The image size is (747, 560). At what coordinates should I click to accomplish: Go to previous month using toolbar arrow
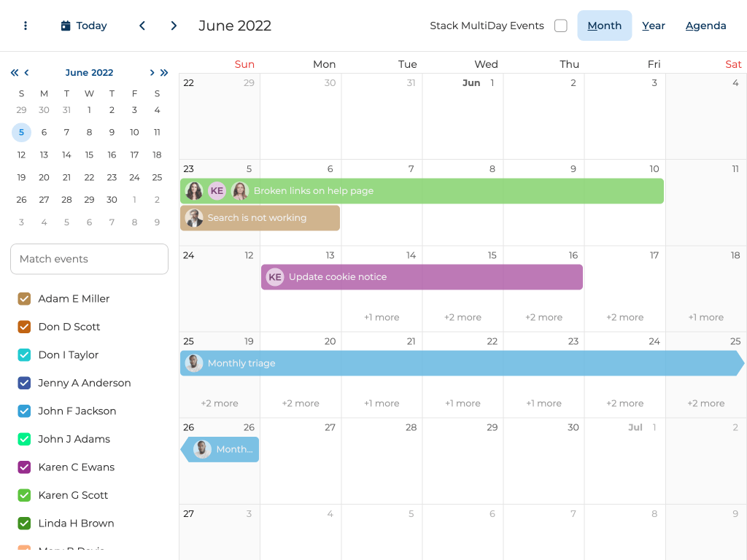(142, 26)
